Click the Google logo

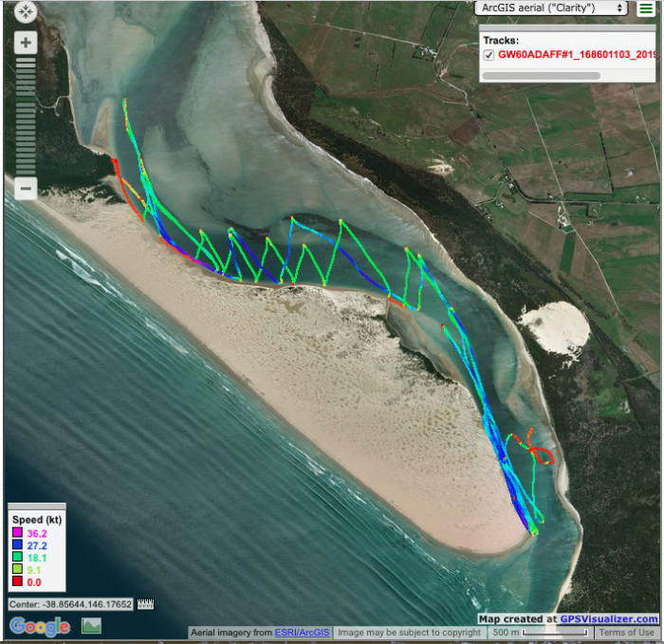[x=40, y=626]
